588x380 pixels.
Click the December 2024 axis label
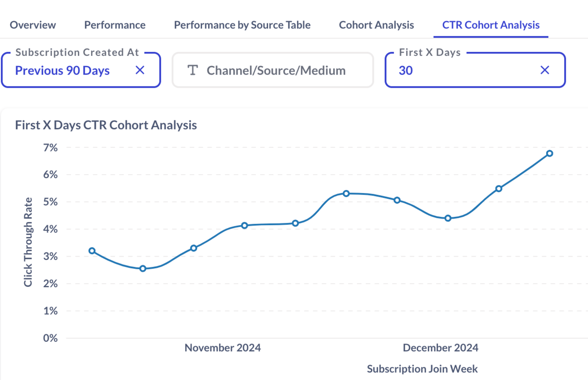(441, 348)
